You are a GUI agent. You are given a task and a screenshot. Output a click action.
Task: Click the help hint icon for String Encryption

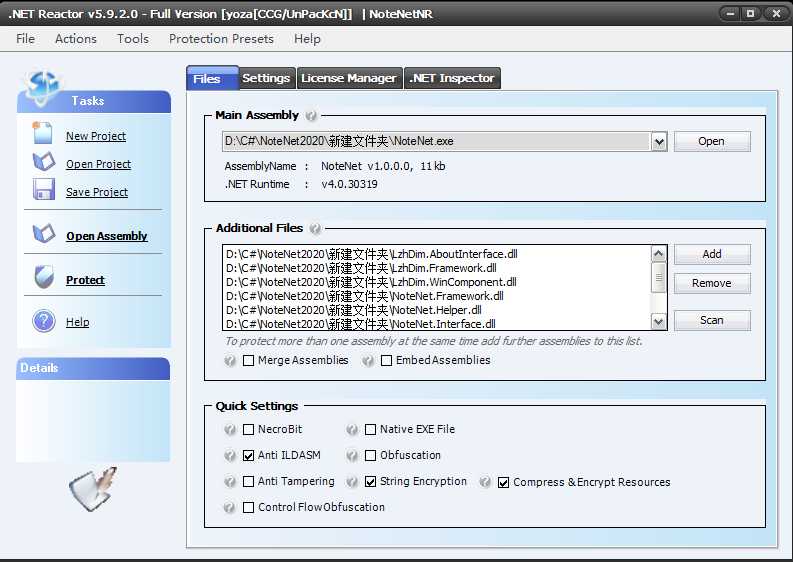(352, 482)
